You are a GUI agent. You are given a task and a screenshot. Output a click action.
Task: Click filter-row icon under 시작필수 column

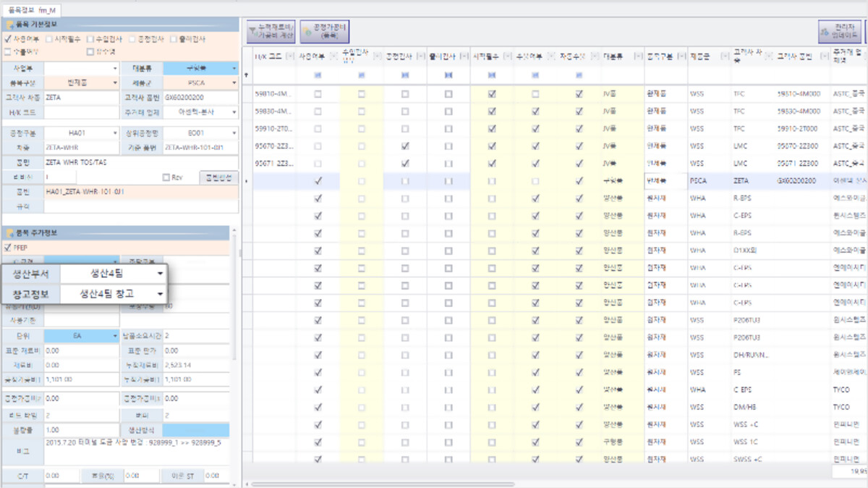(492, 75)
